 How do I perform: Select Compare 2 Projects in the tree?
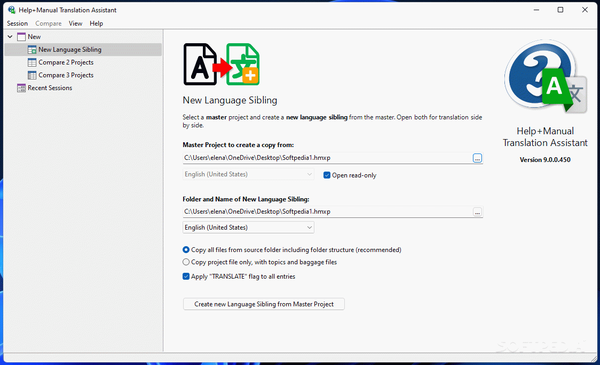pyautogui.click(x=66, y=62)
